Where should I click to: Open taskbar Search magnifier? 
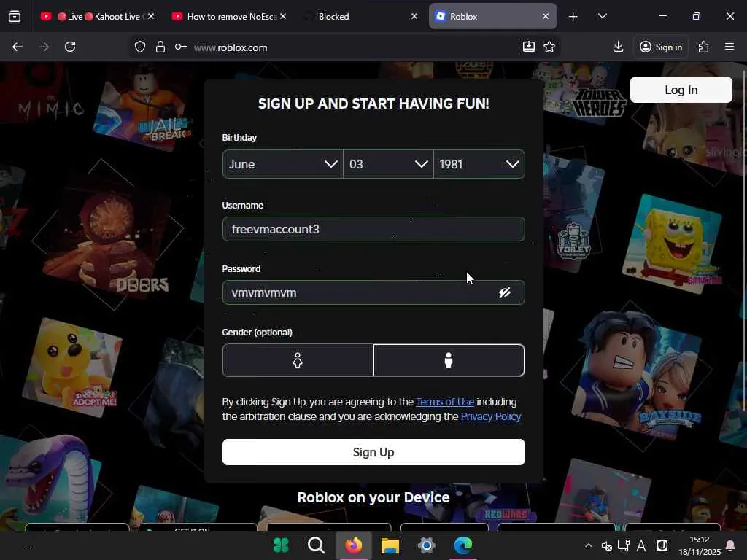coord(316,545)
